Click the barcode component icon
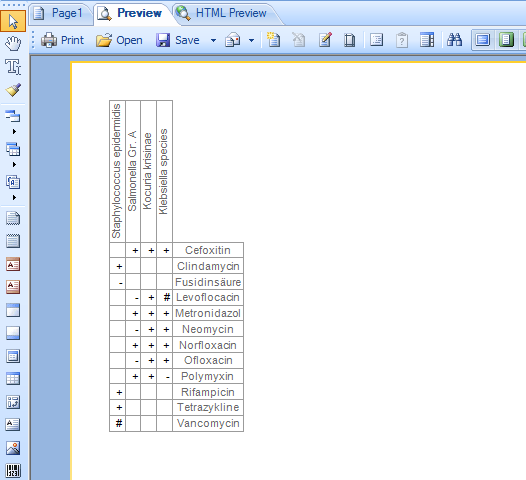Viewport: 526px width, 480px height. tap(13, 471)
